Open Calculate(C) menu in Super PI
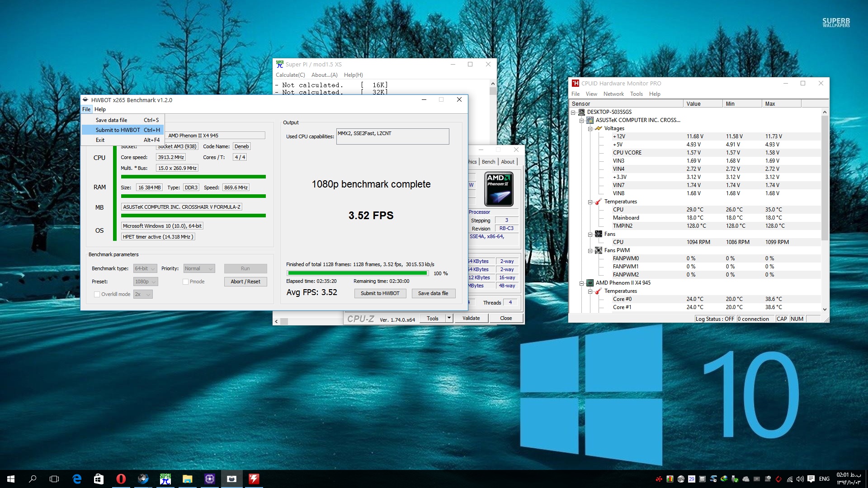 click(290, 75)
